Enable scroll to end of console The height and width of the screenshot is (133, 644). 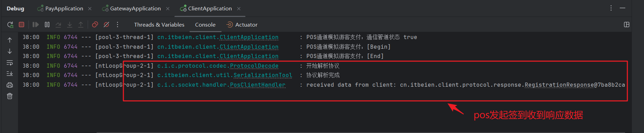click(x=10, y=74)
